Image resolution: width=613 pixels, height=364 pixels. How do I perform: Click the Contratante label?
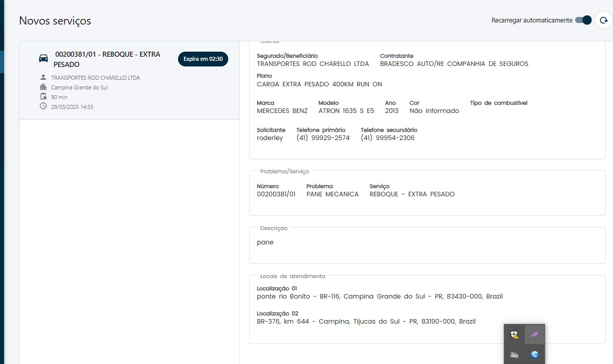pos(397,56)
